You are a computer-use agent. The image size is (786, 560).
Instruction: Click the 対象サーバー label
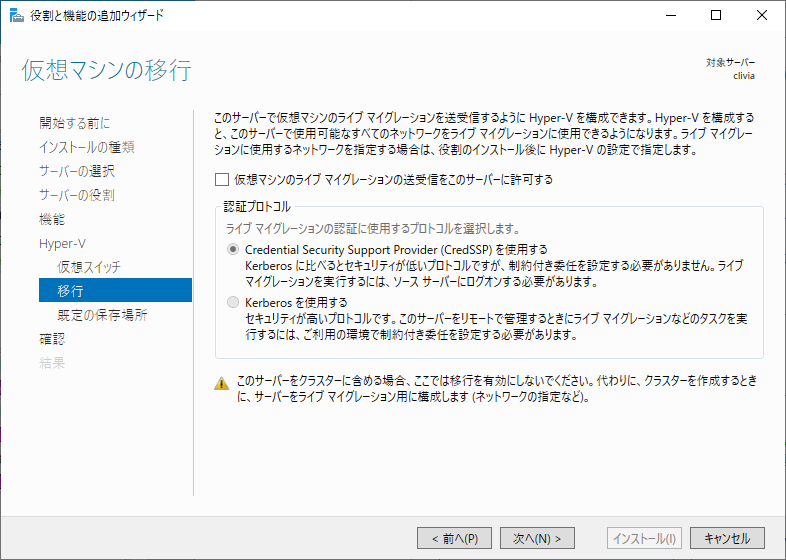[x=730, y=63]
